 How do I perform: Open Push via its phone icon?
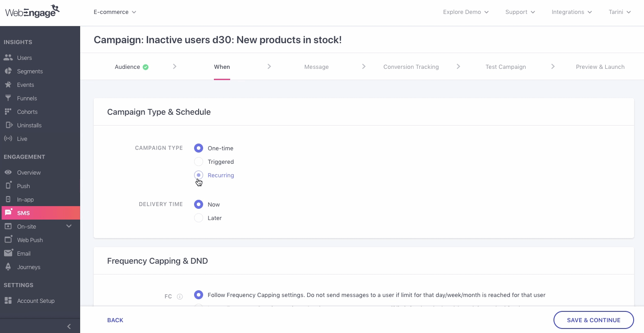coord(8,185)
